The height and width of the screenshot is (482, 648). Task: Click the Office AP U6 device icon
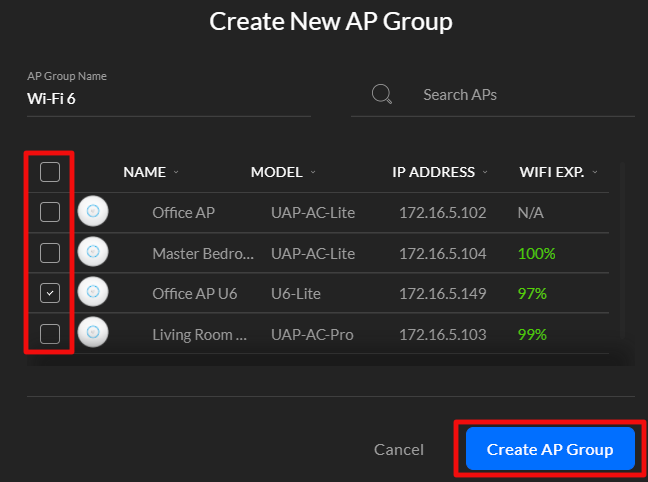93,293
